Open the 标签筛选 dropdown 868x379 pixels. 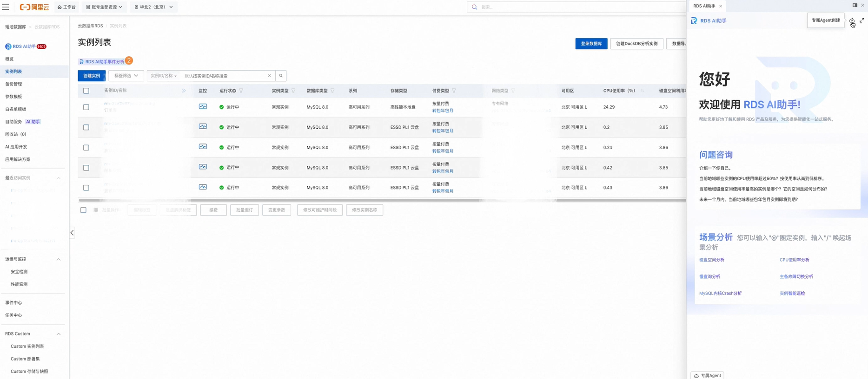point(126,76)
